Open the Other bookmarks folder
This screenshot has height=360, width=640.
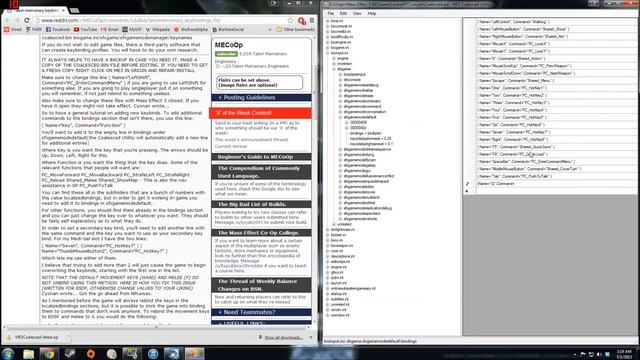tap(296, 29)
